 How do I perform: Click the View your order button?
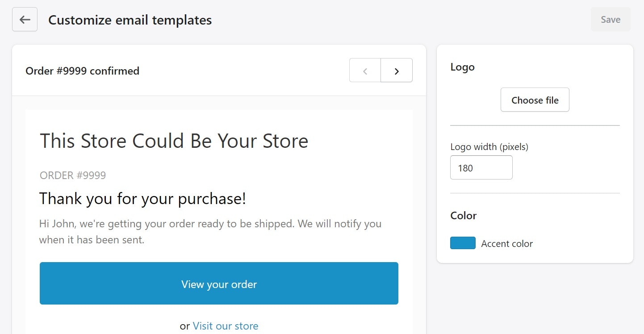[219, 284]
